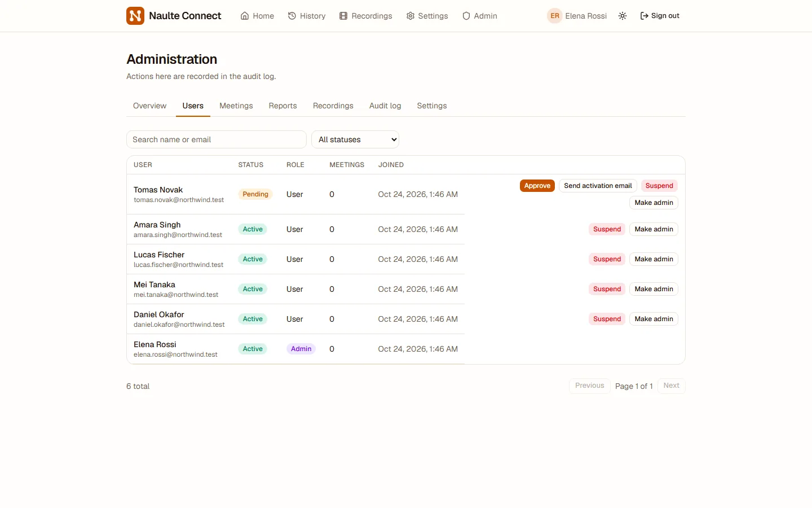The height and width of the screenshot is (508, 812).
Task: Go to the Audit log tab
Action: tap(385, 106)
